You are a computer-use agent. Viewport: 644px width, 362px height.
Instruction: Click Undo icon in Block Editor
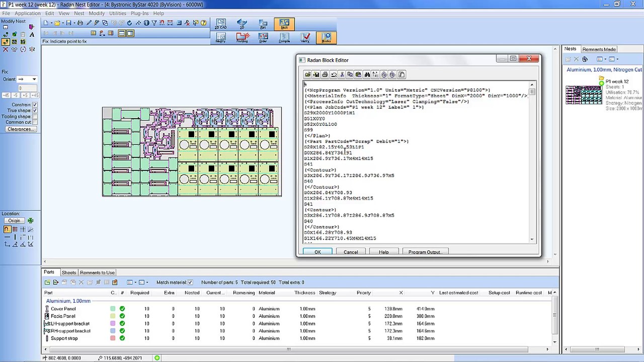click(x=333, y=74)
